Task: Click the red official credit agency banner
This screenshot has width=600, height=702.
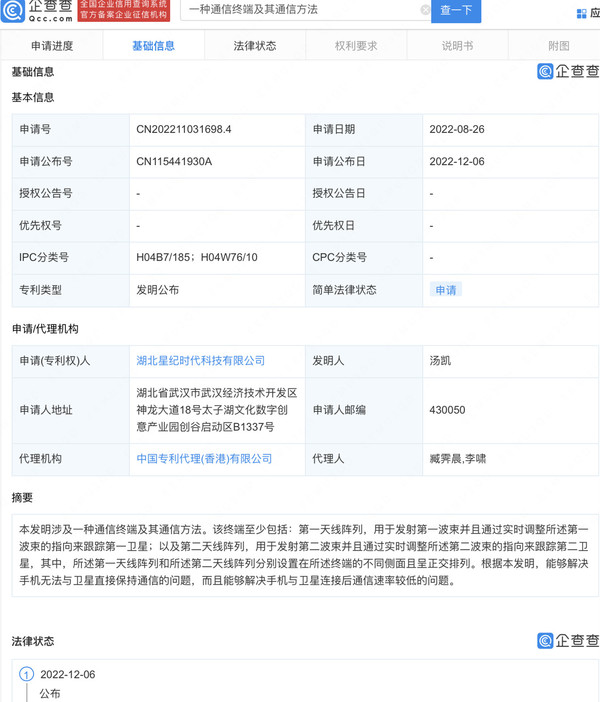Action: tap(124, 10)
